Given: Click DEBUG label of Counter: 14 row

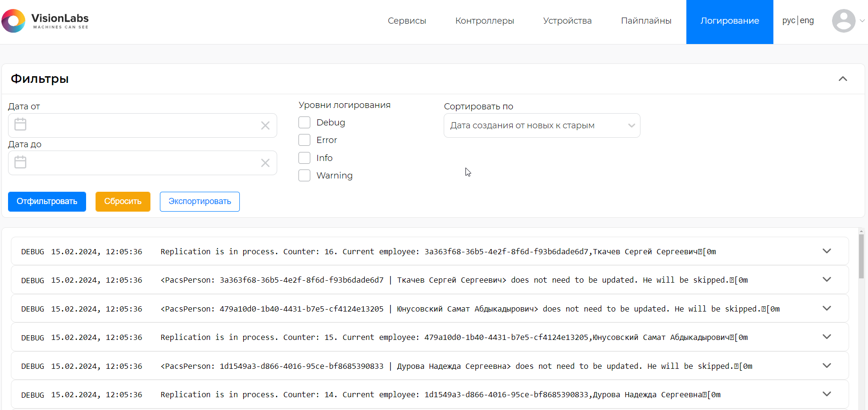Looking at the screenshot, I should (x=33, y=395).
